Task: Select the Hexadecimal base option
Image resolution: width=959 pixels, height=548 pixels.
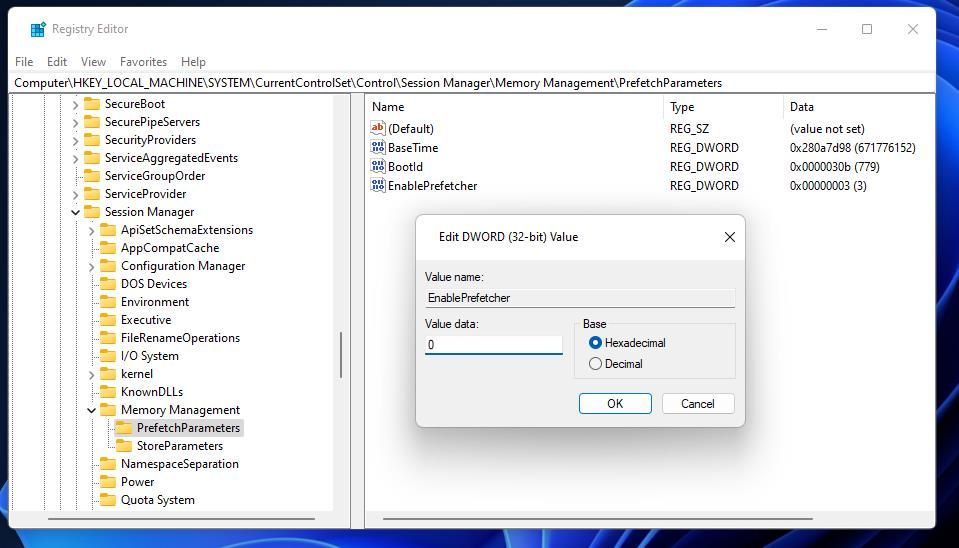Action: (x=595, y=343)
